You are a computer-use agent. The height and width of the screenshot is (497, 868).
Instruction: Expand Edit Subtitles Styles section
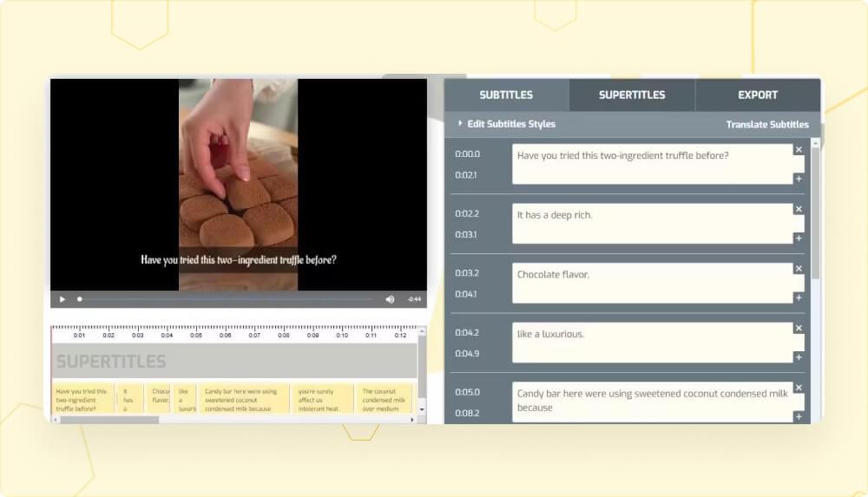[510, 124]
